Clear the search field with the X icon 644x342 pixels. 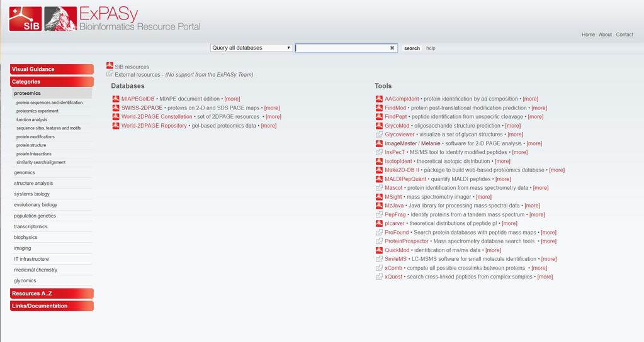[392, 48]
